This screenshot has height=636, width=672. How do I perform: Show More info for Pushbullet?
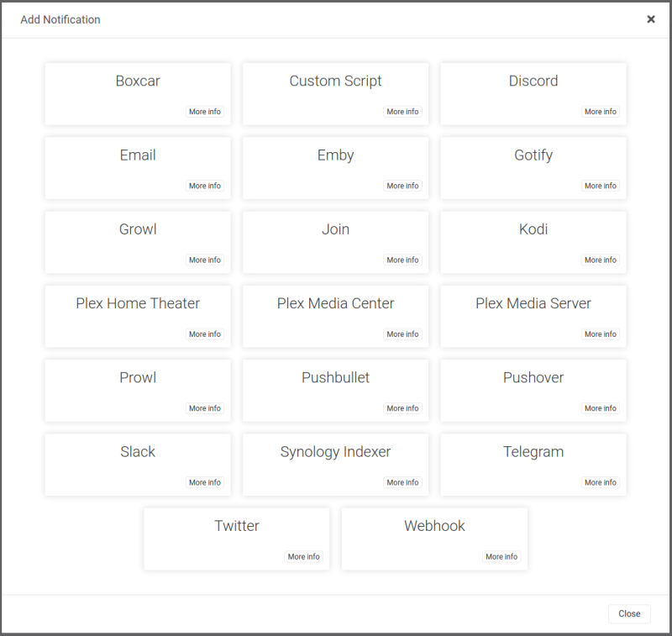(402, 408)
